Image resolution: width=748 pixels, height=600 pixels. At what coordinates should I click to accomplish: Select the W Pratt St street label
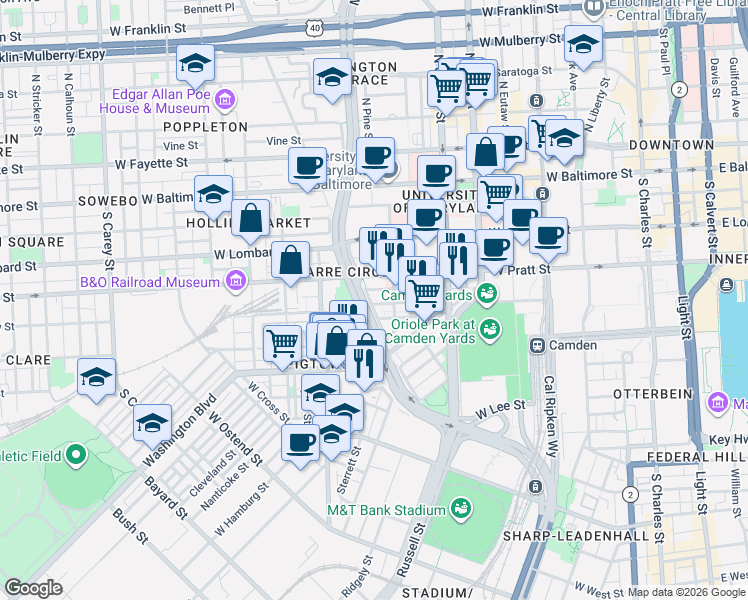click(524, 271)
